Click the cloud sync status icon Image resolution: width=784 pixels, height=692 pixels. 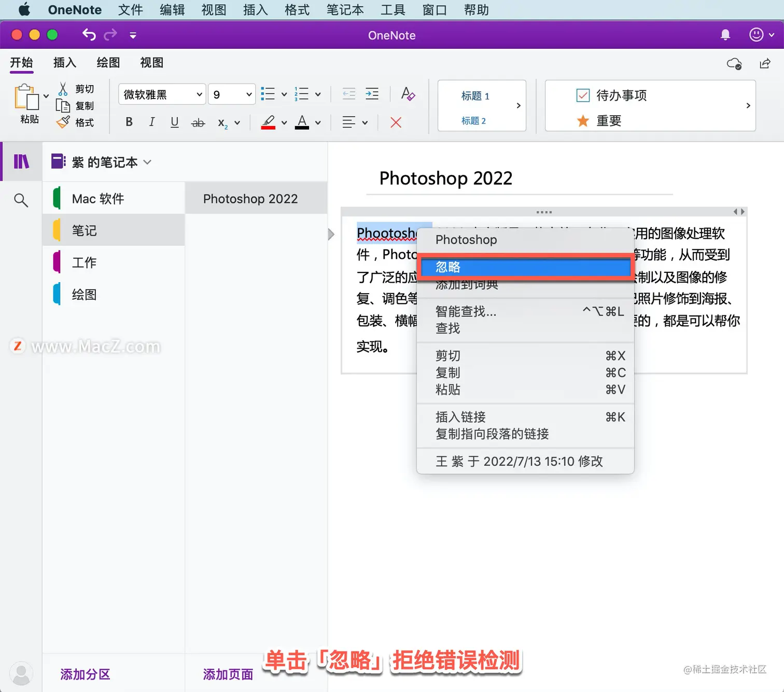tap(734, 64)
